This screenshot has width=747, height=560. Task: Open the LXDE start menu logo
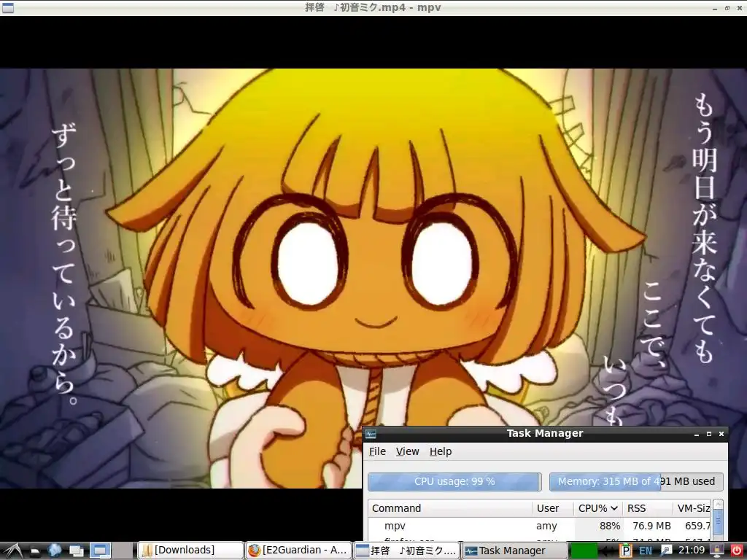pyautogui.click(x=13, y=551)
